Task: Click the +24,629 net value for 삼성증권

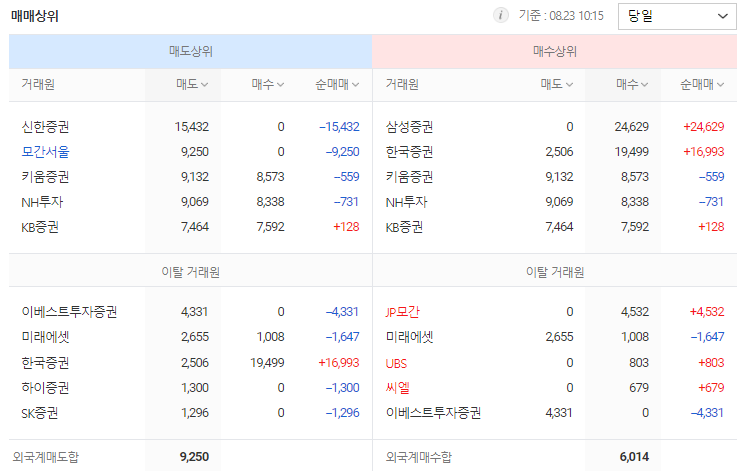Action: click(704, 127)
